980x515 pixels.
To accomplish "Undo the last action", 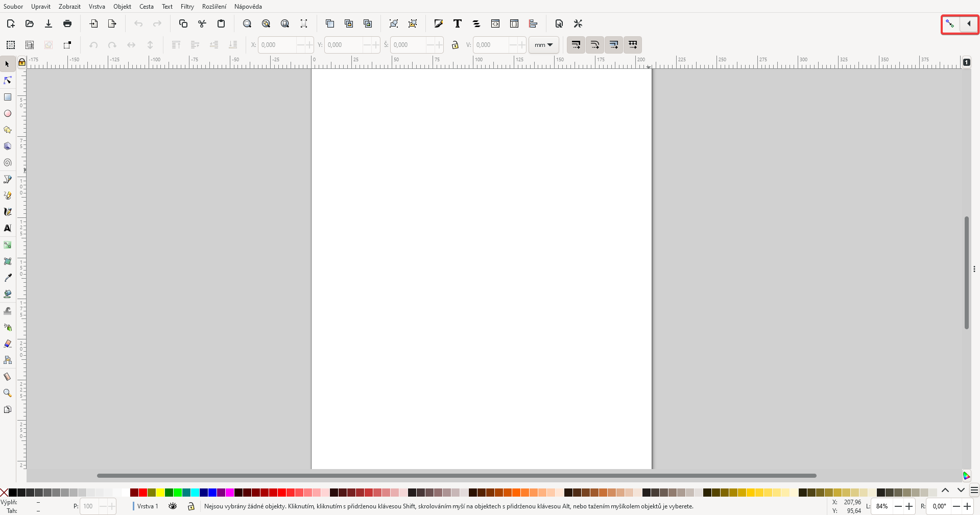I will [138, 23].
